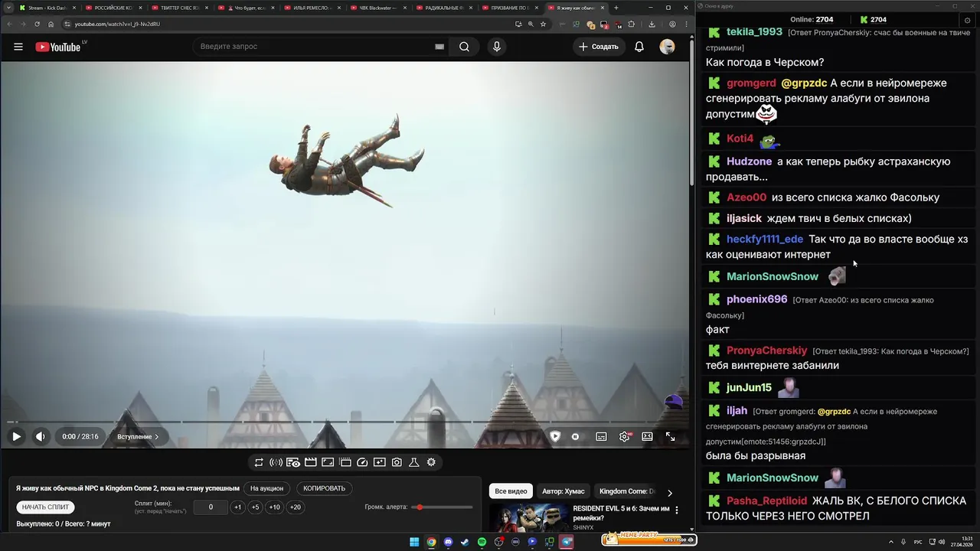Open options menu for RESIDENT EVIL video
980x551 pixels.
(x=676, y=510)
